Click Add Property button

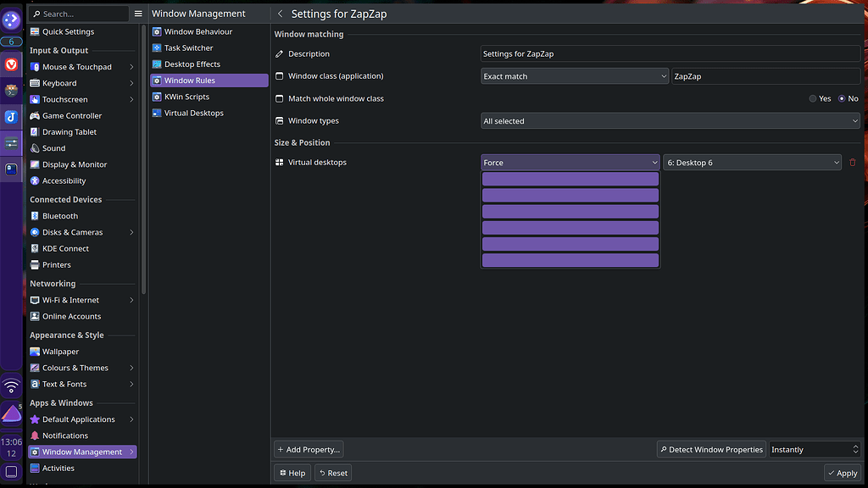tap(309, 450)
